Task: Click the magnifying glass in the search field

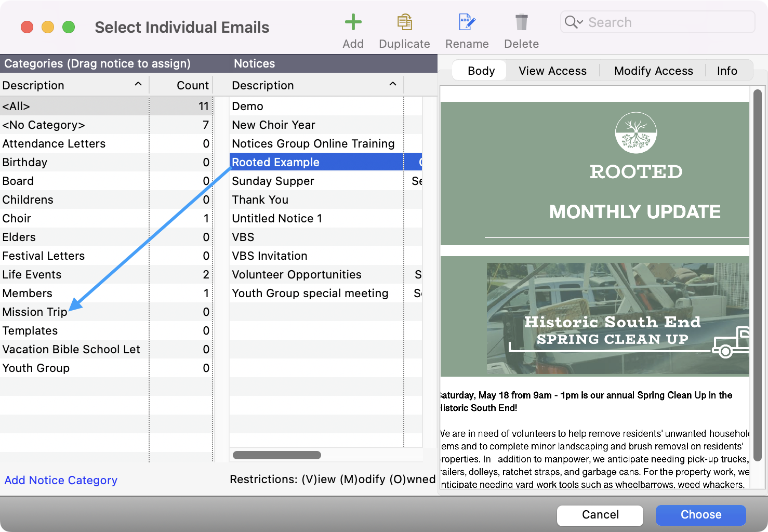Action: coord(570,22)
